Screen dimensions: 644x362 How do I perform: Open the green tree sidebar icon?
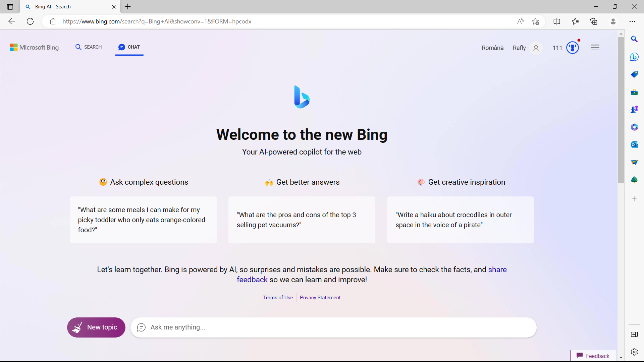(x=634, y=180)
